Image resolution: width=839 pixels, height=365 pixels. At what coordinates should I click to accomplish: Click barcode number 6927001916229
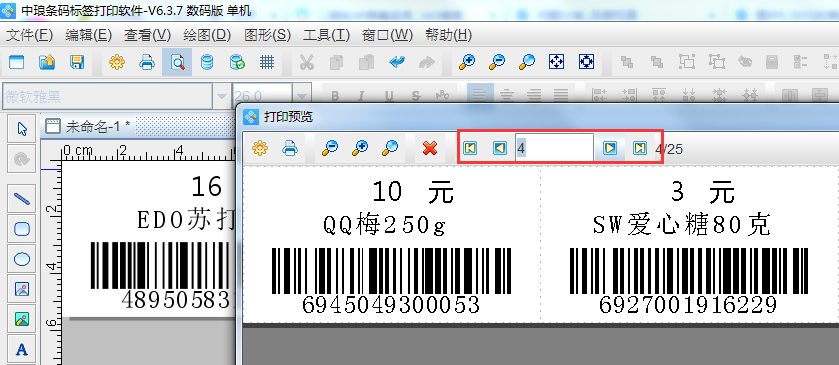pyautogui.click(x=688, y=305)
